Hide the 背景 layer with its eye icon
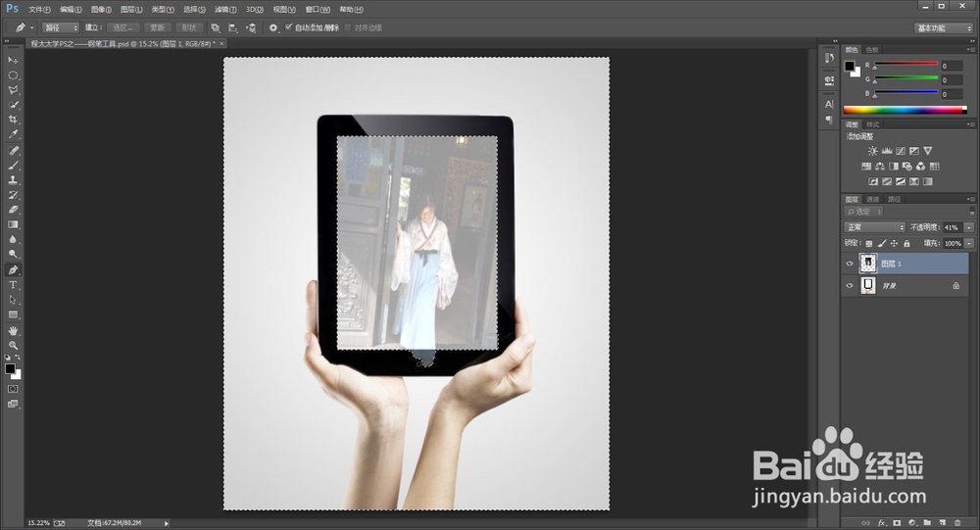 coord(850,286)
